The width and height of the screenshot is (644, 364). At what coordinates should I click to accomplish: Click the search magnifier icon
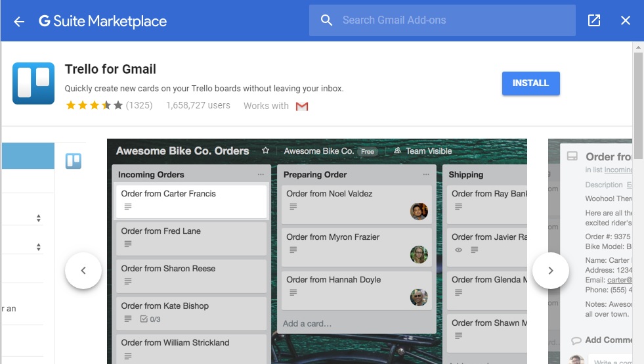point(326,20)
